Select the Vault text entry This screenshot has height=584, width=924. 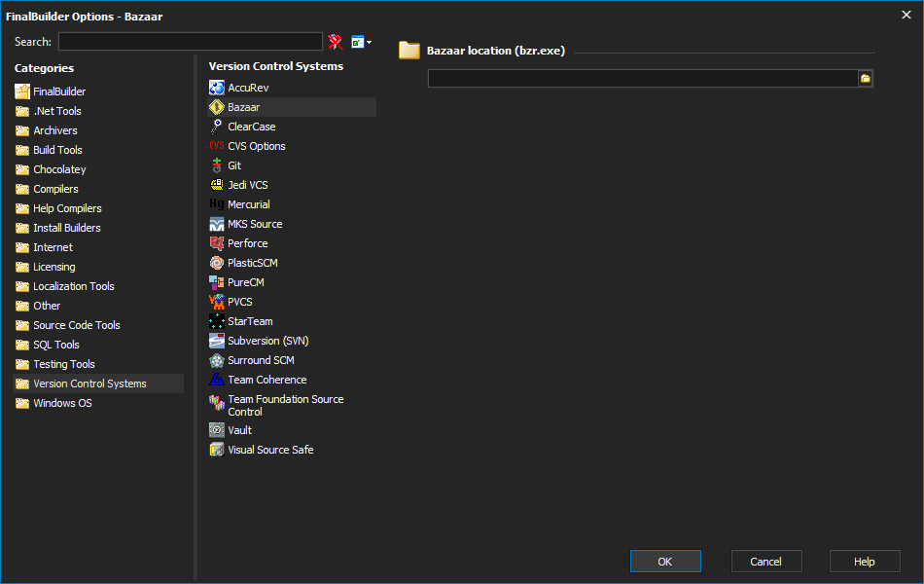(x=240, y=430)
